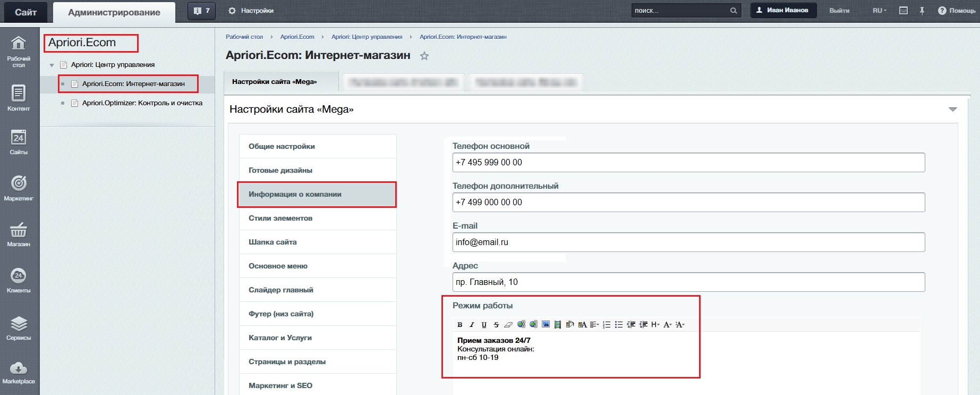This screenshot has width=980, height=395.
Task: Click the Иван Иванов user button
Action: [x=783, y=10]
